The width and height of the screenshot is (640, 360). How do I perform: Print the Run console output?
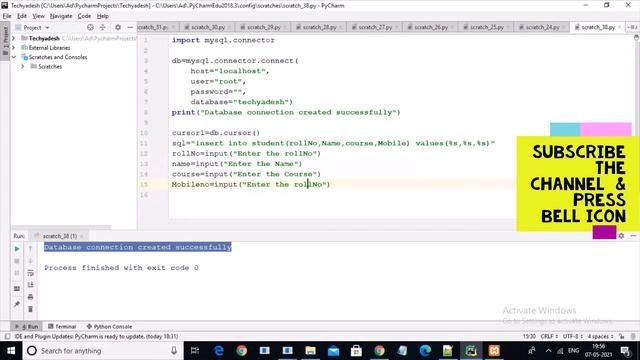pos(30,297)
